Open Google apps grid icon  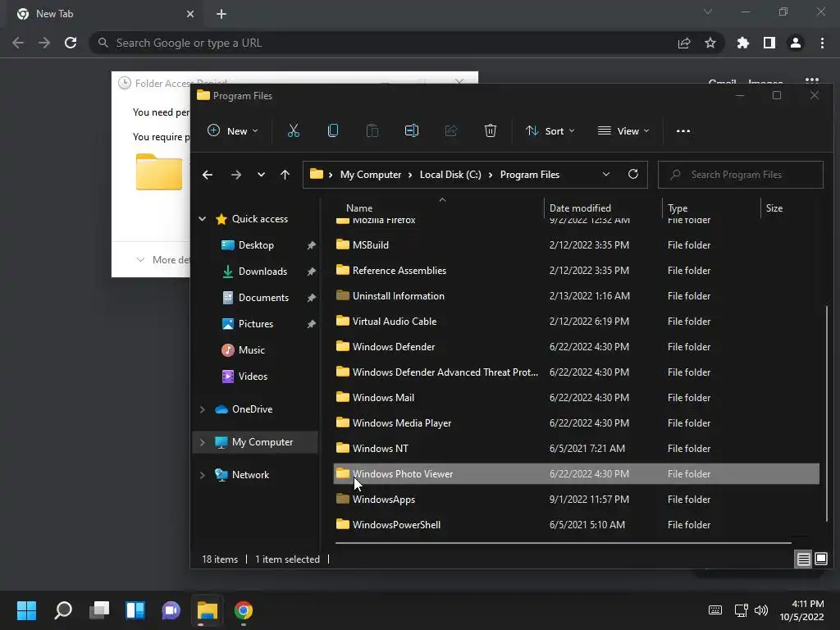pos(811,81)
